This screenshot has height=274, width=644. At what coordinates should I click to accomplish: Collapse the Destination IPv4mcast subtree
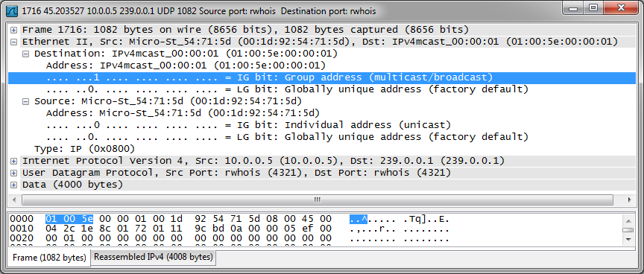(26, 54)
